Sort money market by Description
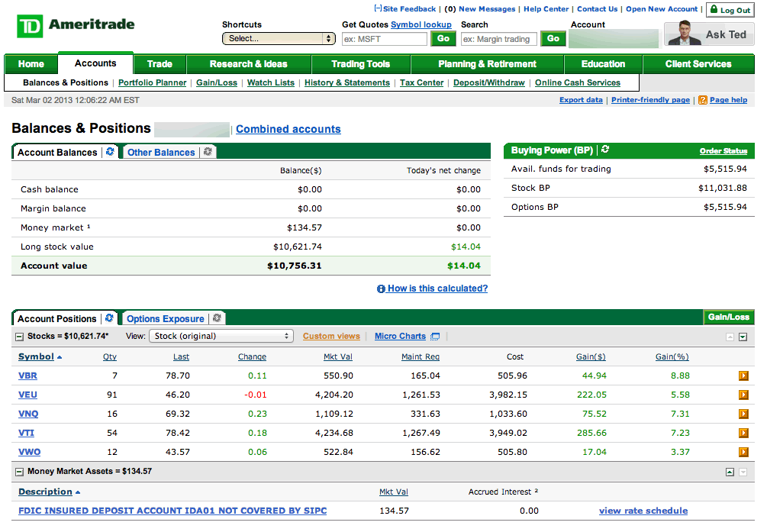Image resolution: width=767 pixels, height=532 pixels. [49, 492]
